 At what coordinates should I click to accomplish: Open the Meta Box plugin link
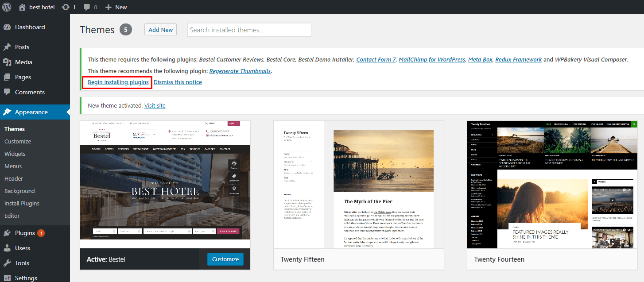[480, 59]
